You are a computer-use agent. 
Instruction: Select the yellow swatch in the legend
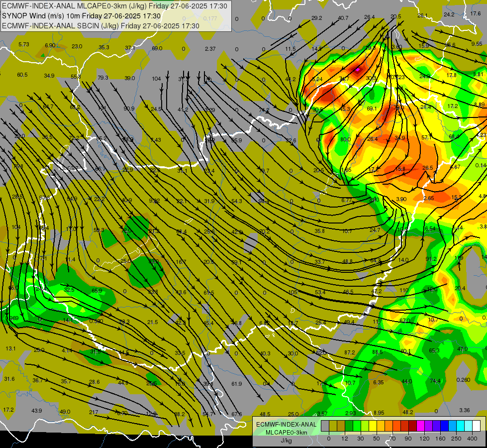tap(373, 426)
